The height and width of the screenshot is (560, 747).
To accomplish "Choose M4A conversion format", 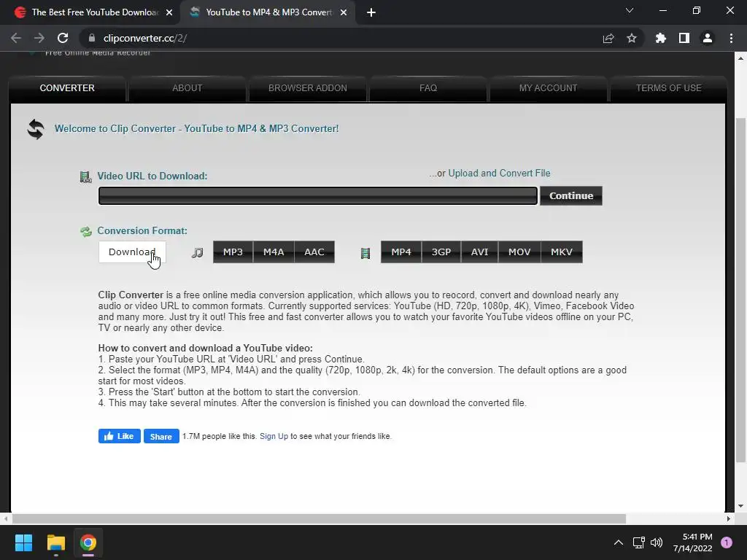I will pos(274,252).
